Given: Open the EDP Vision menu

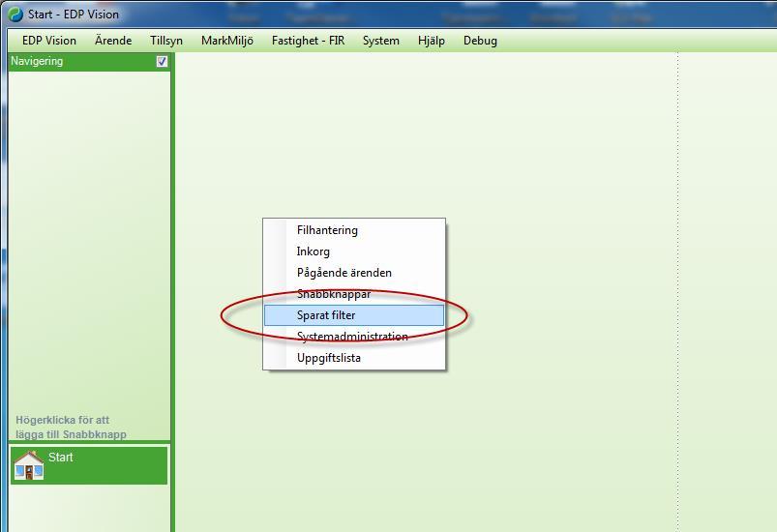Looking at the screenshot, I should pyautogui.click(x=49, y=41).
